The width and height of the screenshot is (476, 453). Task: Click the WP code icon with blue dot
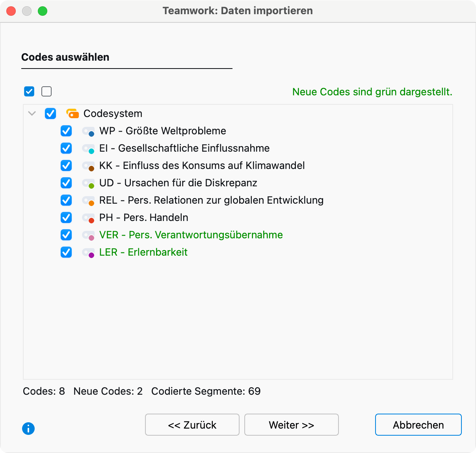(88, 131)
